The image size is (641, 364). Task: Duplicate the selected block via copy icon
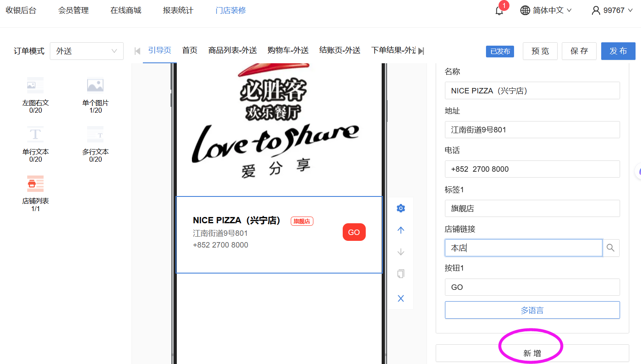pyautogui.click(x=401, y=274)
